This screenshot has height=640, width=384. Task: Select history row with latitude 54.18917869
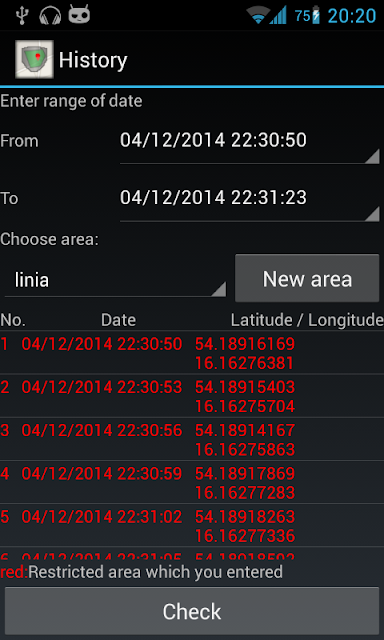point(192,482)
